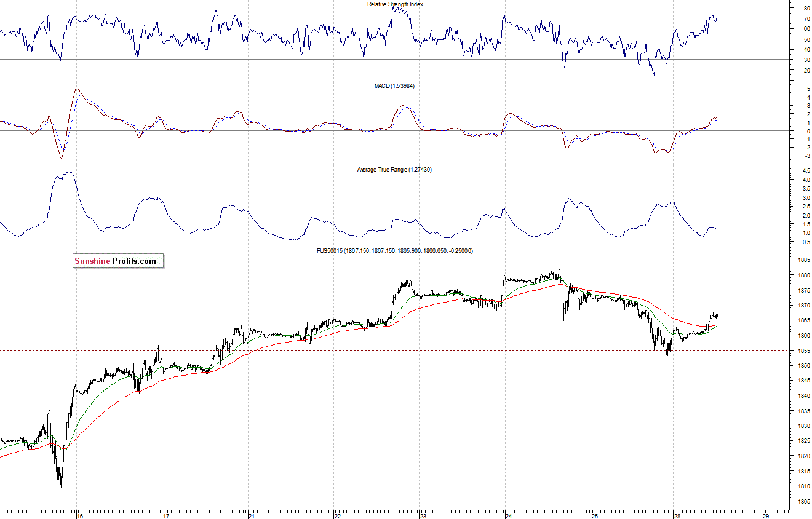Click the 3.0 label on ATR axis
The image size is (812, 519).
[x=805, y=198]
